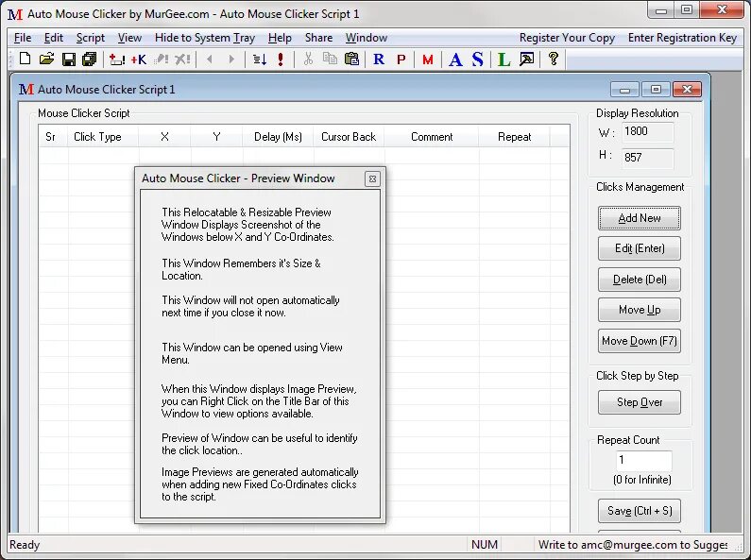Click the Click Type column header
The width and height of the screenshot is (751, 560).
click(x=103, y=137)
